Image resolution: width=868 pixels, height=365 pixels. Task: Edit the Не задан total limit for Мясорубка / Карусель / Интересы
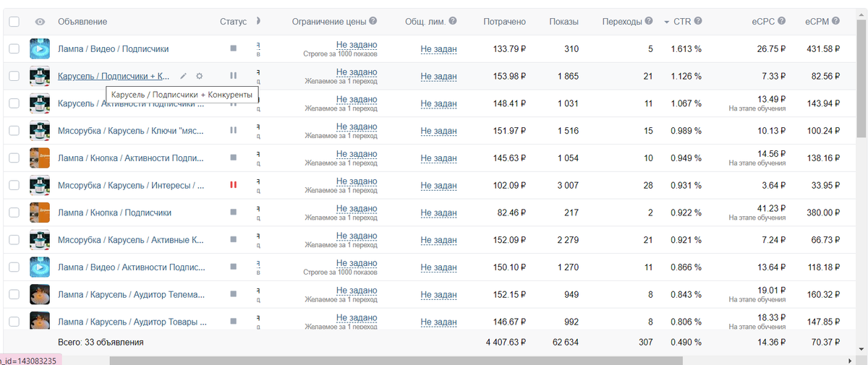[439, 186]
